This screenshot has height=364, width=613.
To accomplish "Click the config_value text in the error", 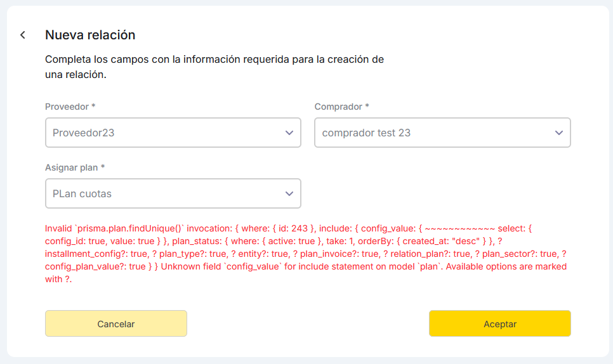I will click(x=388, y=228).
